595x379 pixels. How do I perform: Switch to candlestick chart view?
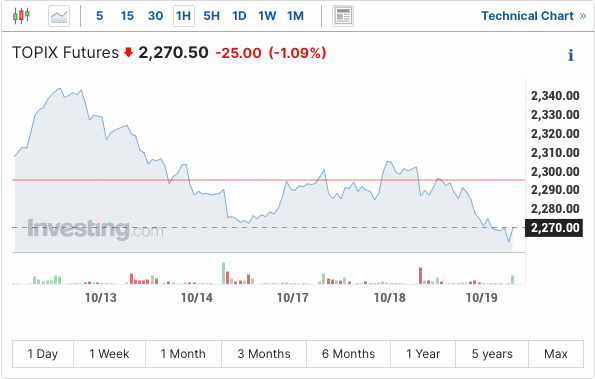21,16
